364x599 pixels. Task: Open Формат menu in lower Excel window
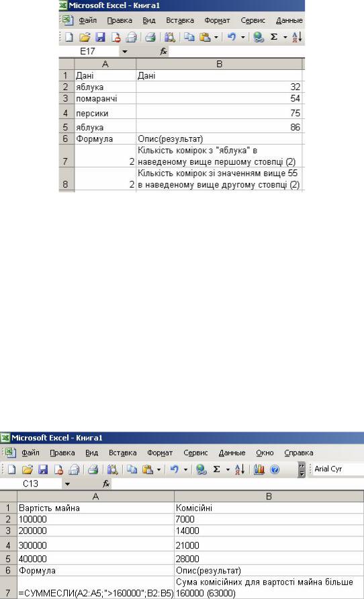coord(160,452)
